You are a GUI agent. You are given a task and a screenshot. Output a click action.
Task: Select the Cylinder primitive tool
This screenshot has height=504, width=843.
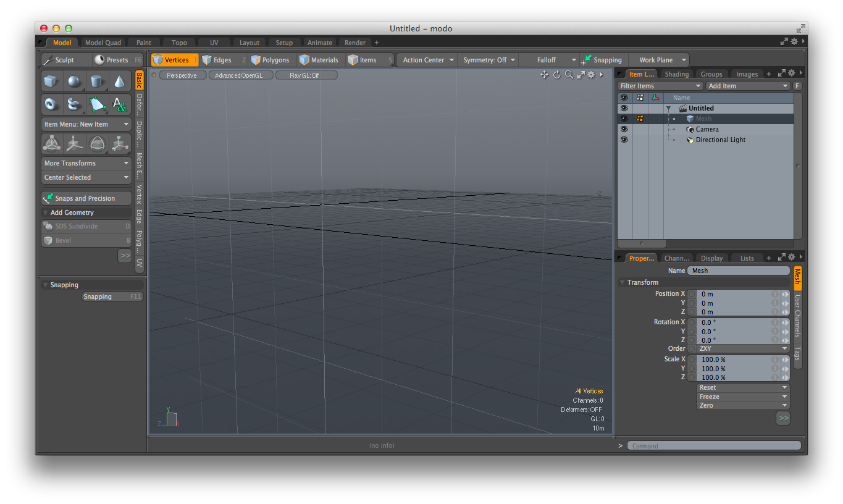click(x=98, y=82)
